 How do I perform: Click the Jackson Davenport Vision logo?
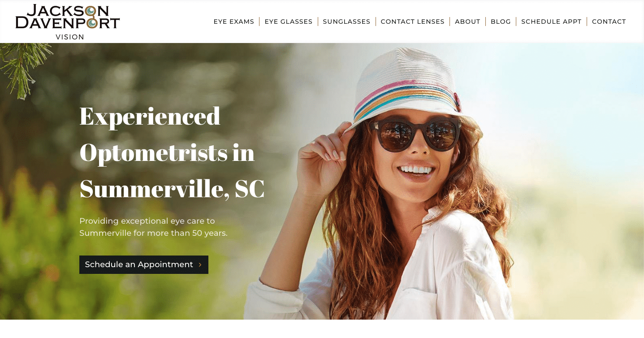[68, 22]
